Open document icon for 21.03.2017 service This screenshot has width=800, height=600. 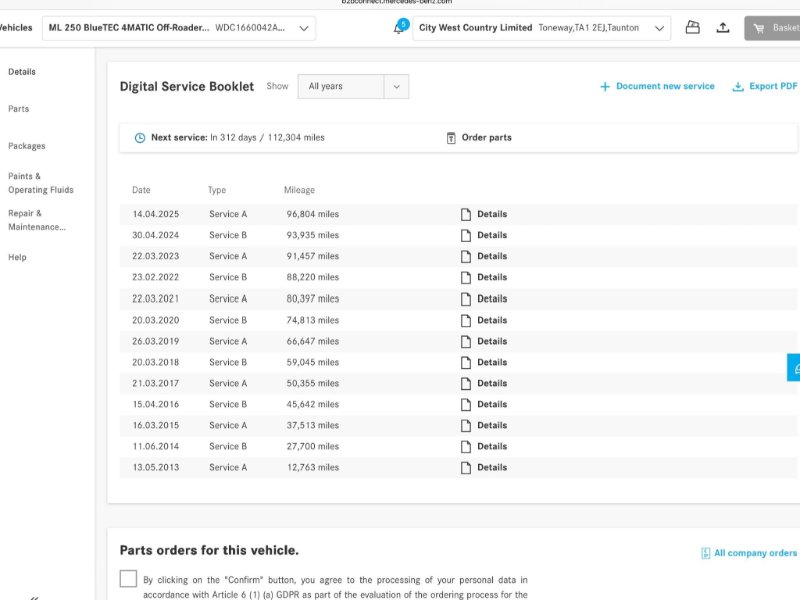pyautogui.click(x=466, y=383)
